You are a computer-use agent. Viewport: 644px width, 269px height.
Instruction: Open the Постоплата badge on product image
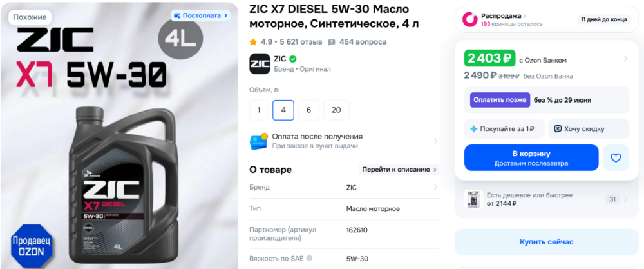click(x=200, y=15)
